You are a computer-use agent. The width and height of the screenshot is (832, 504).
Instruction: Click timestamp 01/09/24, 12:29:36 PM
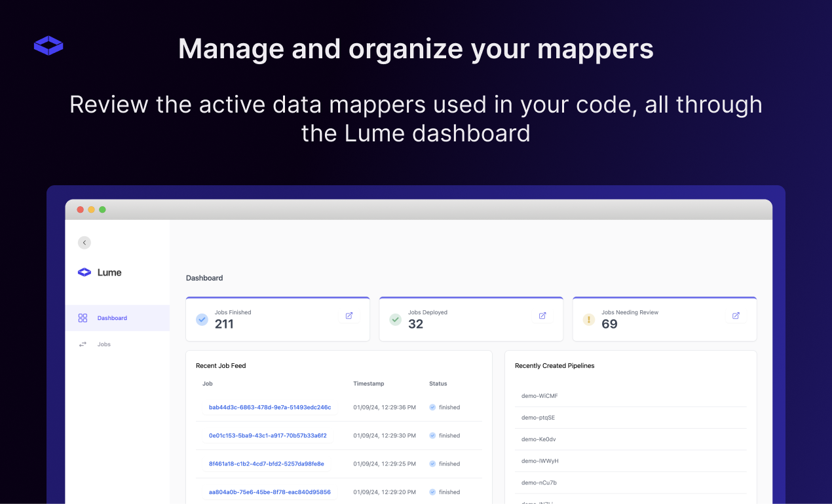point(385,407)
